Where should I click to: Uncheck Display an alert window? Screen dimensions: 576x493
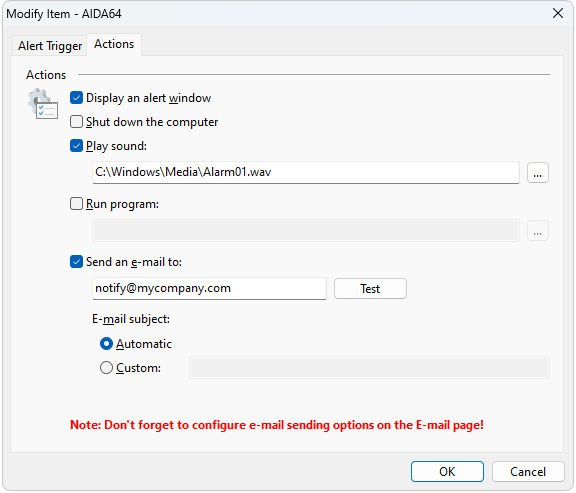(x=76, y=98)
